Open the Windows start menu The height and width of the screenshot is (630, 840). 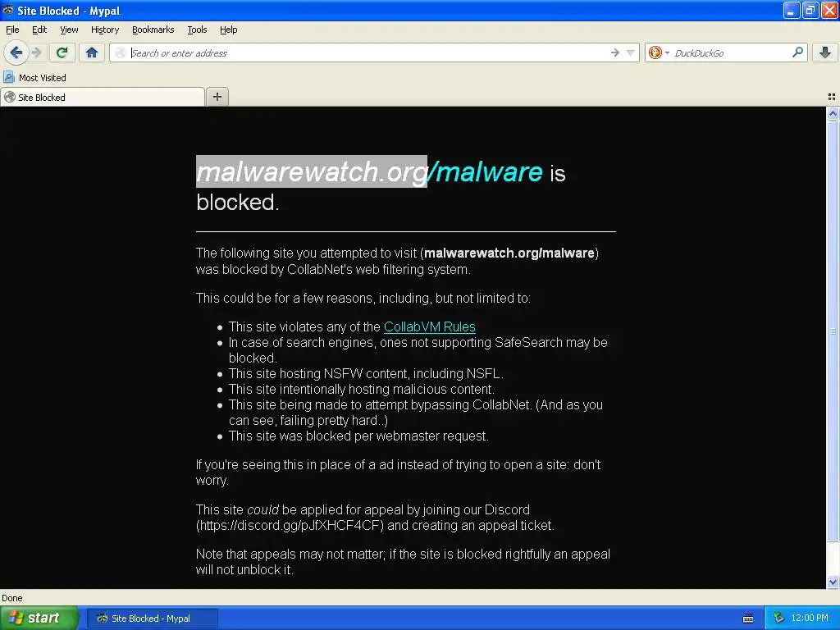[39, 619]
